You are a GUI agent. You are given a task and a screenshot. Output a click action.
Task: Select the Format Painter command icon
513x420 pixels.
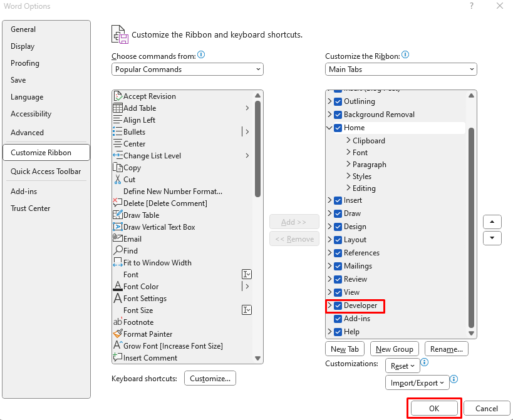click(118, 334)
